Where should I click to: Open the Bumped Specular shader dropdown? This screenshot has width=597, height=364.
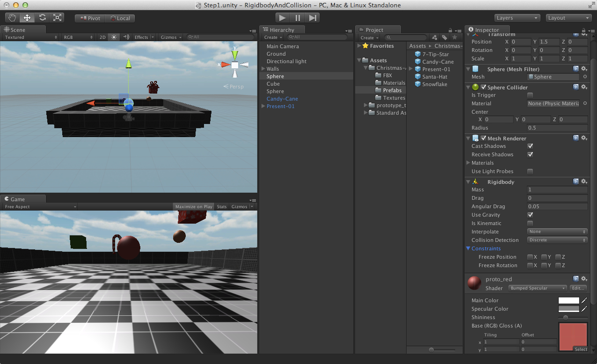[537, 288]
